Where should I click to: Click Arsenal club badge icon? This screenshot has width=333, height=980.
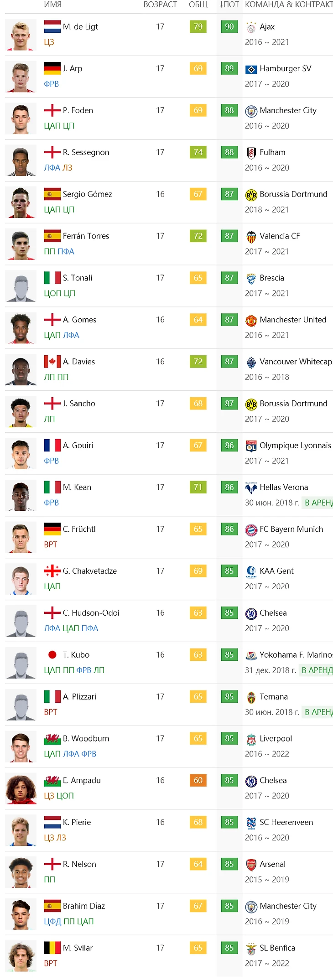[251, 865]
